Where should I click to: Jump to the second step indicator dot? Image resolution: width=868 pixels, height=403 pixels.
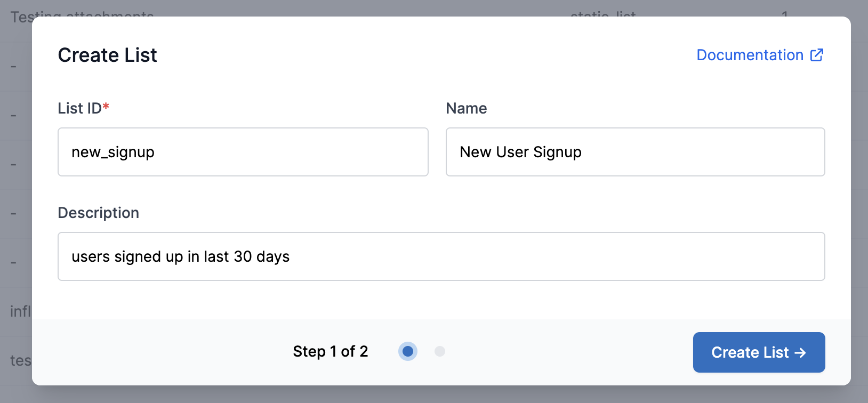coord(440,351)
